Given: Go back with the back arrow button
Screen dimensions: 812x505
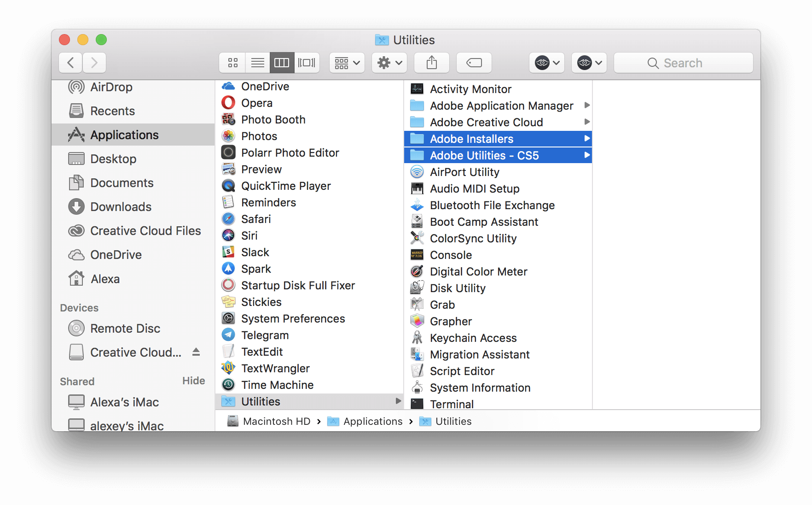Looking at the screenshot, I should tap(71, 63).
